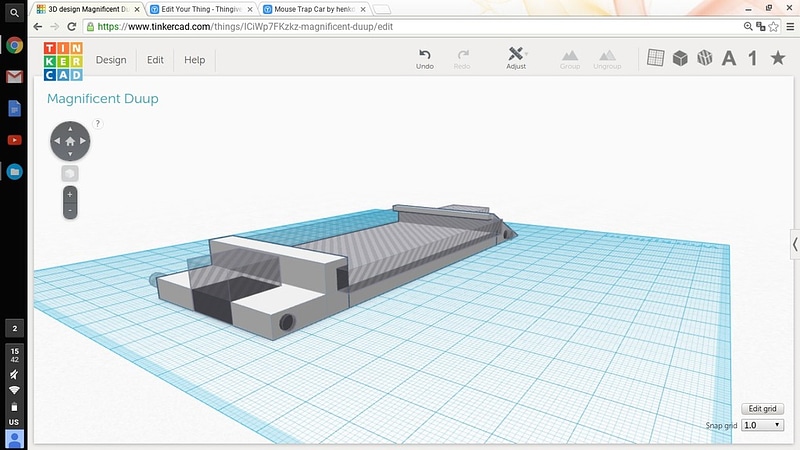Switch to Edit Your Thing Thingiverse tab
This screenshot has height=450, width=800.
point(201,9)
